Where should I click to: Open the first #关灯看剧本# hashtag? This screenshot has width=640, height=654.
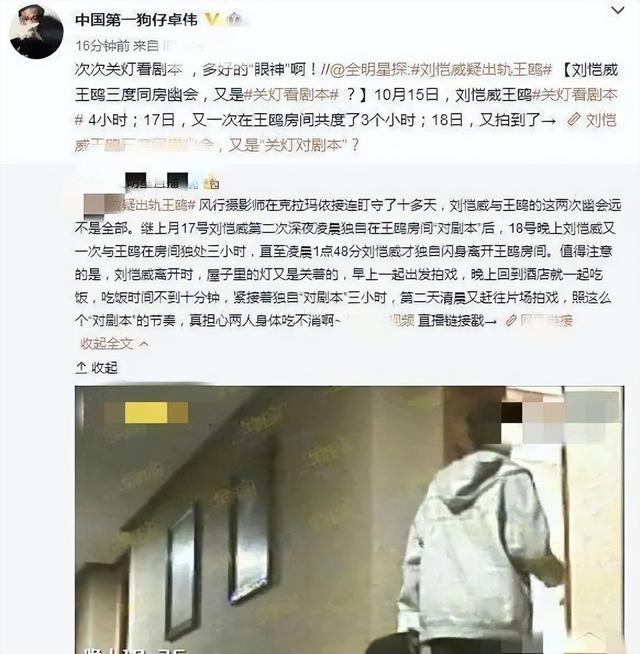[291, 95]
